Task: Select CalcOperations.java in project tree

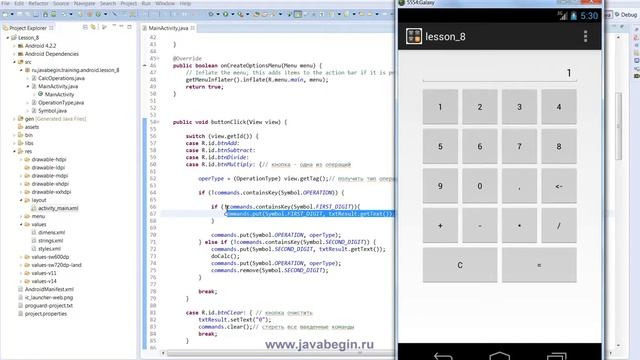Action: [61, 78]
